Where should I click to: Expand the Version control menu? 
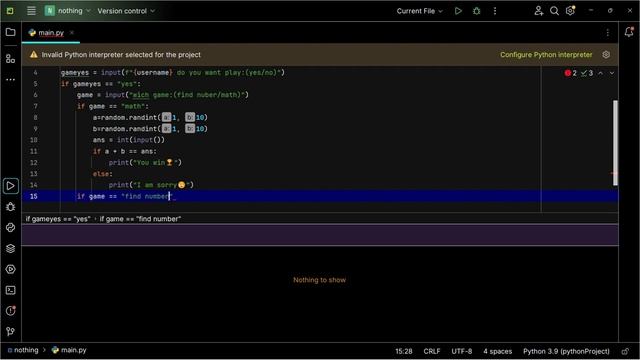pyautogui.click(x=126, y=11)
